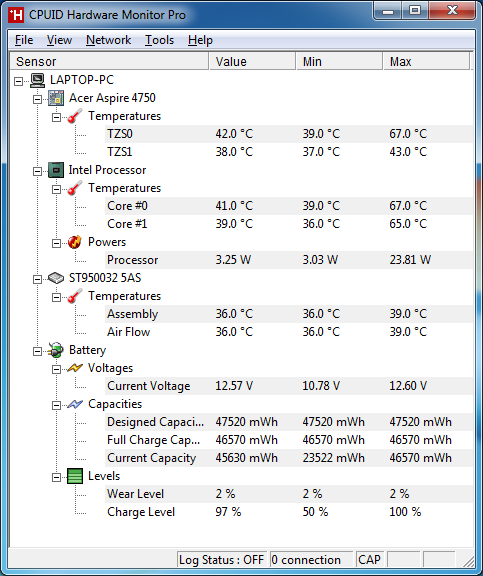483x576 pixels.
Task: Collapse Temperatures under Acer Aspire 4750
Action: tap(56, 117)
